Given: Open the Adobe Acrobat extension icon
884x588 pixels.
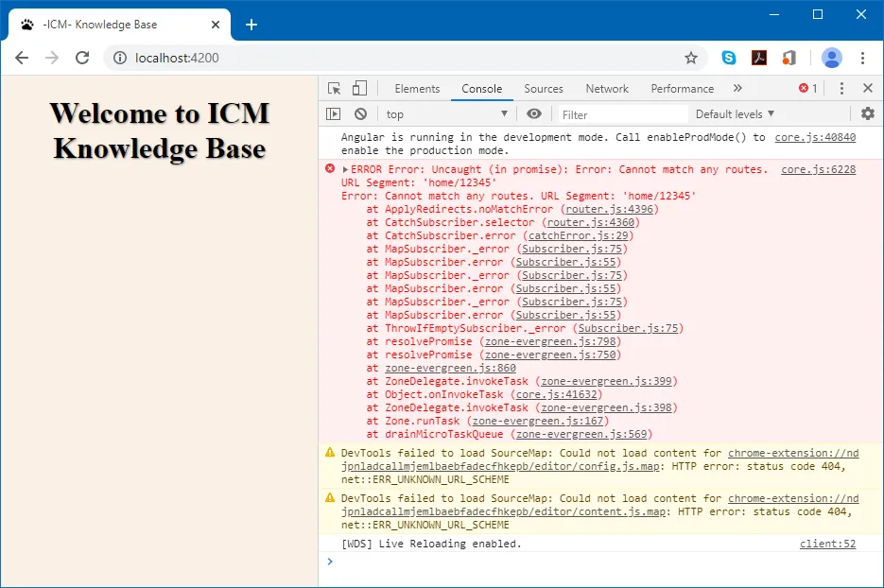Looking at the screenshot, I should click(759, 58).
